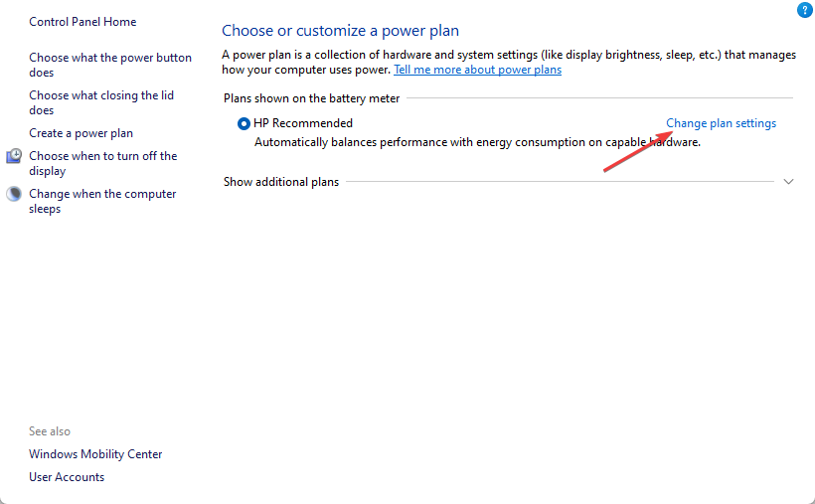Click the Choose or customize a power plan heading
Viewport: 815px width, 504px height.
pos(340,31)
